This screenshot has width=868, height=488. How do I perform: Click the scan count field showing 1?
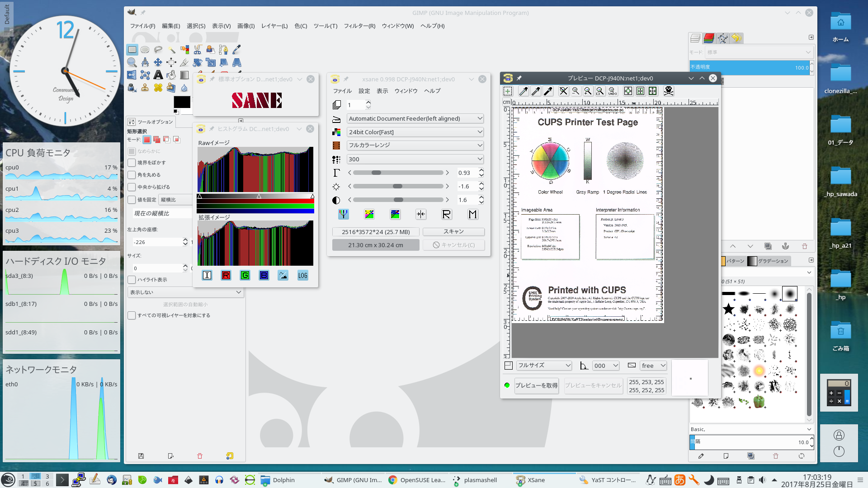click(355, 105)
